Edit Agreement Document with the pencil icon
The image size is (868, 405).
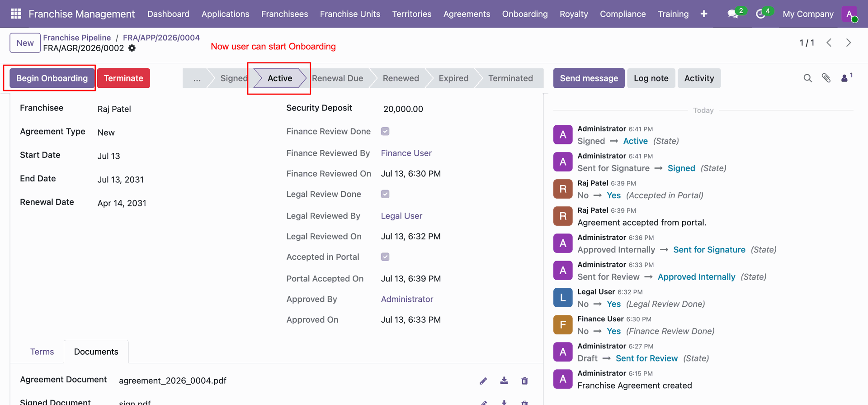[x=483, y=381]
